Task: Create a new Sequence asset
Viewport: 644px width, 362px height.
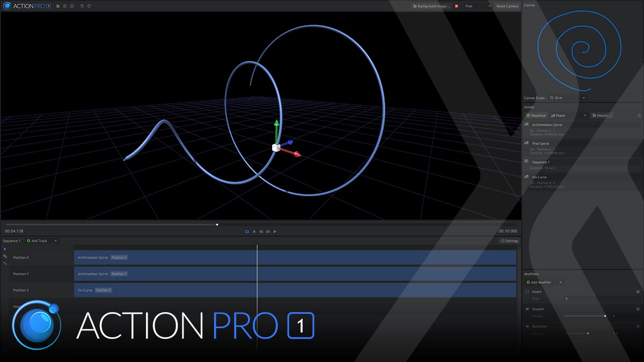Action: [x=537, y=115]
